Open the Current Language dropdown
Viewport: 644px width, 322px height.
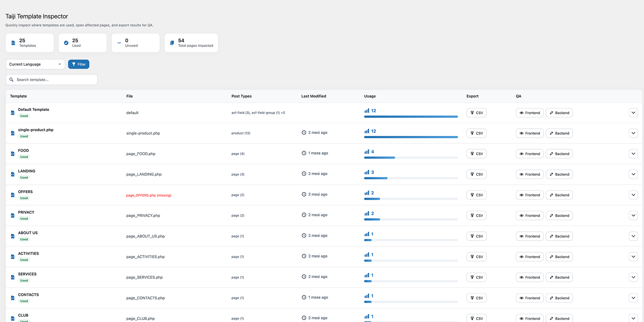[35, 64]
